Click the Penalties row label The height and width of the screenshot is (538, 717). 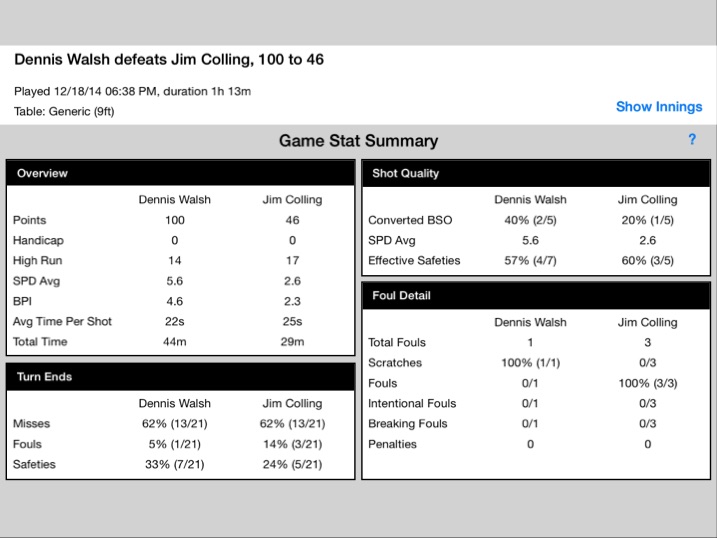pos(392,444)
